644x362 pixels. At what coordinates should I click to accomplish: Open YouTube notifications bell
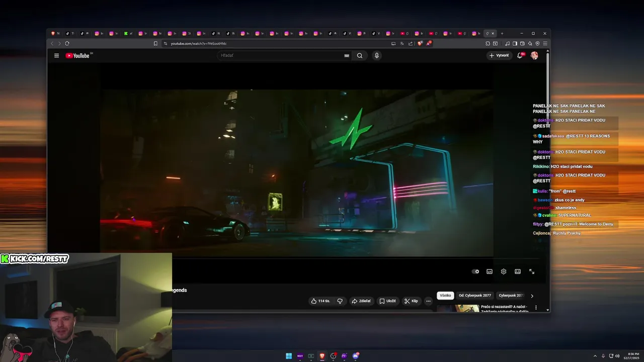pyautogui.click(x=520, y=55)
